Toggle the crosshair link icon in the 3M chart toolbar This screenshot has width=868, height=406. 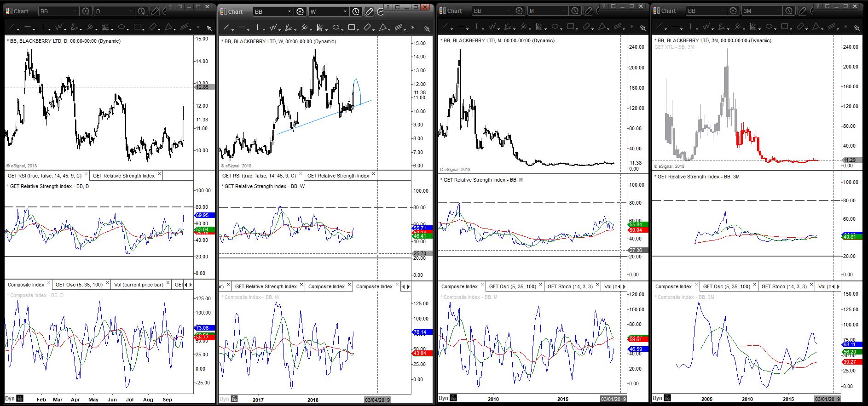pos(857,28)
